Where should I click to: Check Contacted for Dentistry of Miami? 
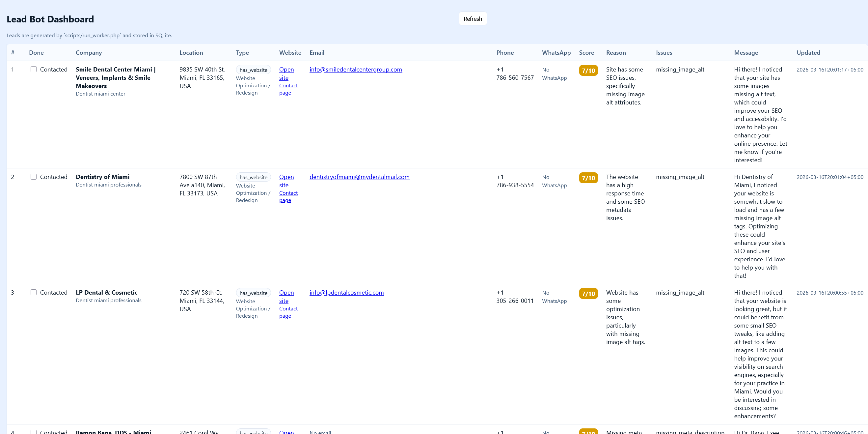pos(34,176)
